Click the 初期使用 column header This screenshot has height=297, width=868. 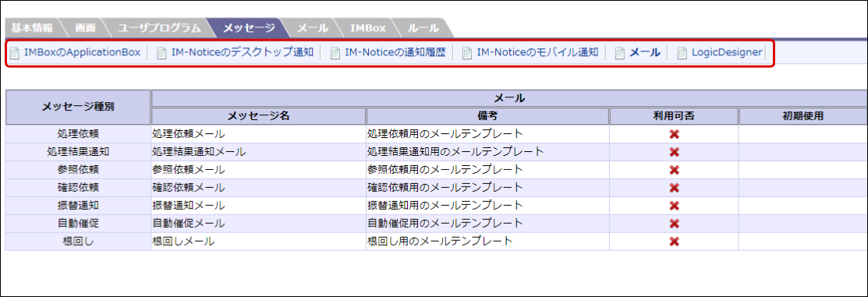[x=802, y=116]
